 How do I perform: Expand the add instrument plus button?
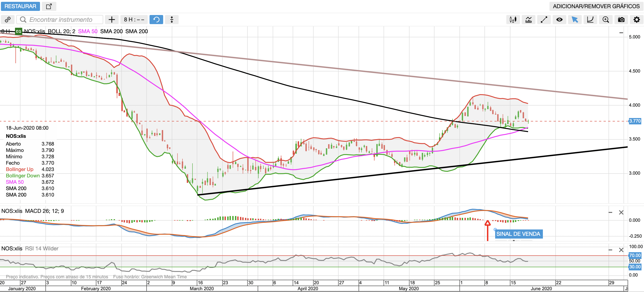point(112,20)
